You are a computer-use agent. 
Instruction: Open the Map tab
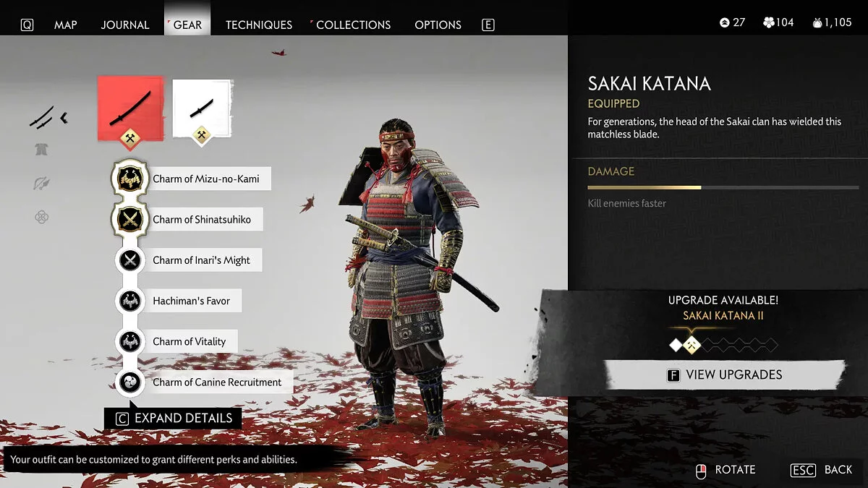pyautogui.click(x=66, y=25)
